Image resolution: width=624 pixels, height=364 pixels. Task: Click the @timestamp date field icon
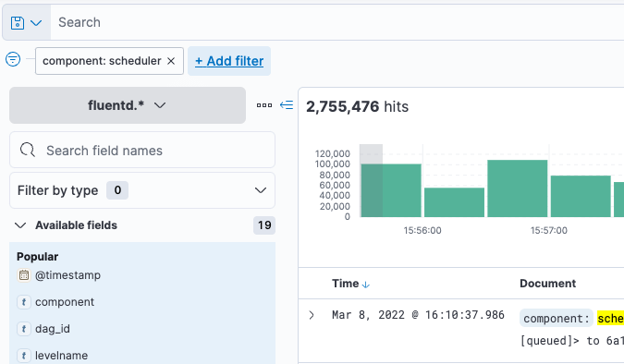24,275
